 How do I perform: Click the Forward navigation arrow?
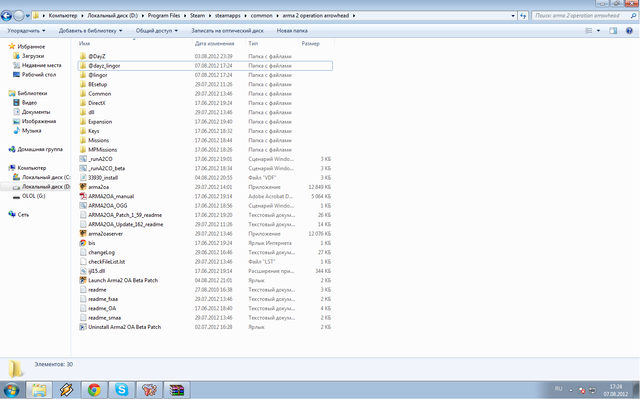18,16
